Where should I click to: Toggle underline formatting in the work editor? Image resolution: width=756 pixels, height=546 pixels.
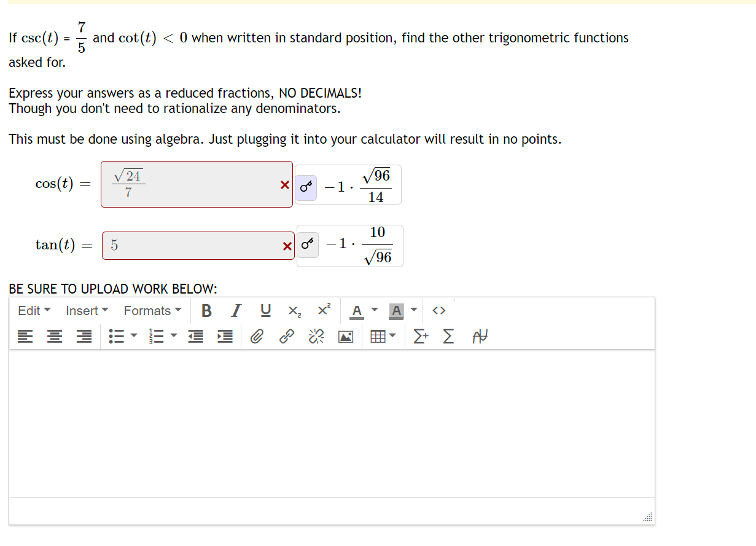tap(265, 310)
